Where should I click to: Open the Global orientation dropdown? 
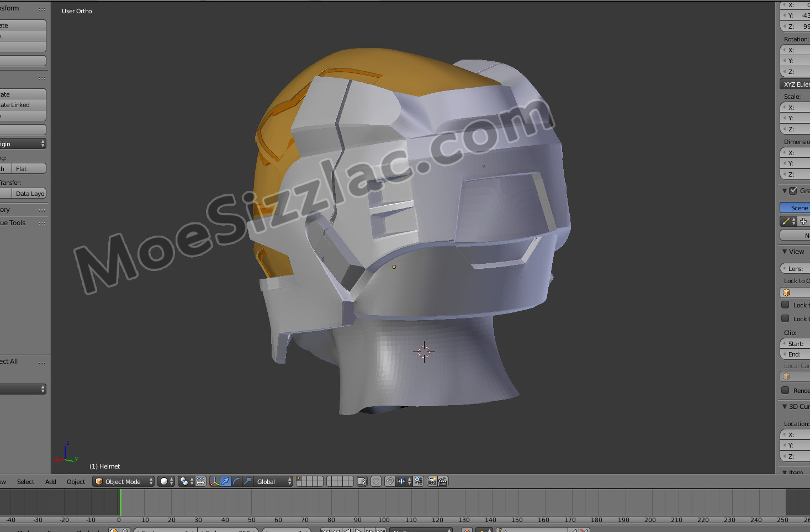274,481
